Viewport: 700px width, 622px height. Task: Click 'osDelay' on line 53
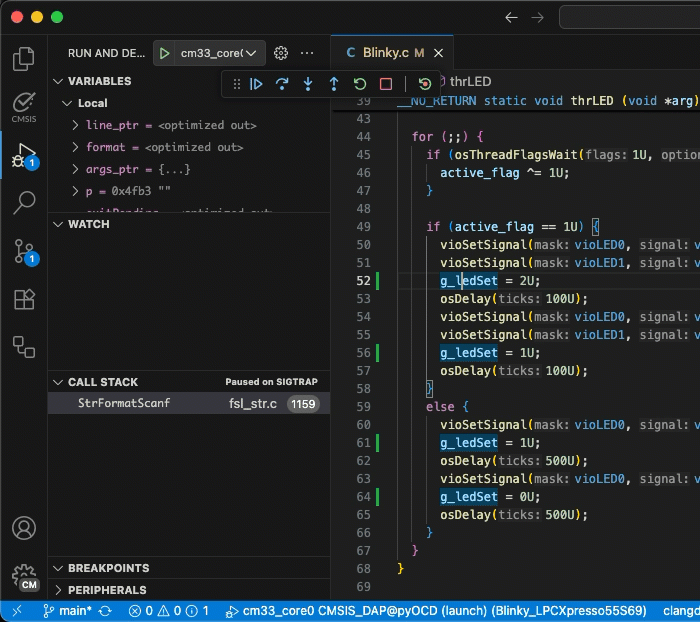coord(466,299)
